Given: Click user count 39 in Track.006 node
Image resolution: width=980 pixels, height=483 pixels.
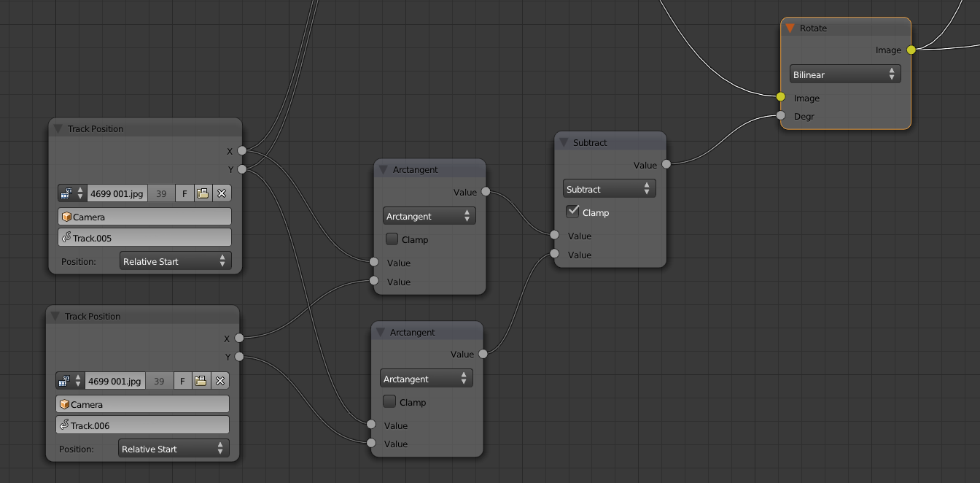Looking at the screenshot, I should 160,381.
